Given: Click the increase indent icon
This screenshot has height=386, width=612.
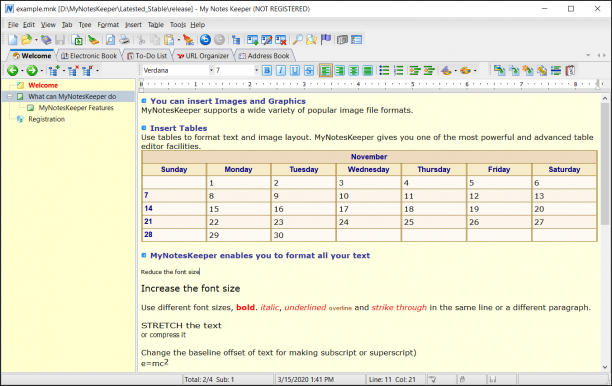Looking at the screenshot, I should (x=429, y=71).
